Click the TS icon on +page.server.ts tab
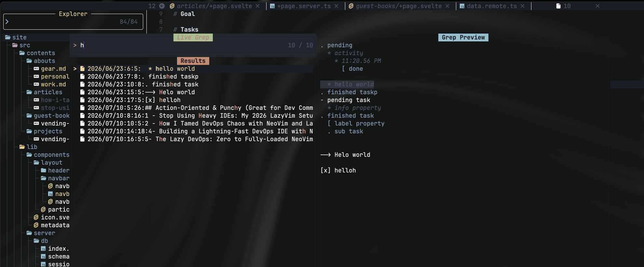Screen dimensions: 644x267 [273, 6]
